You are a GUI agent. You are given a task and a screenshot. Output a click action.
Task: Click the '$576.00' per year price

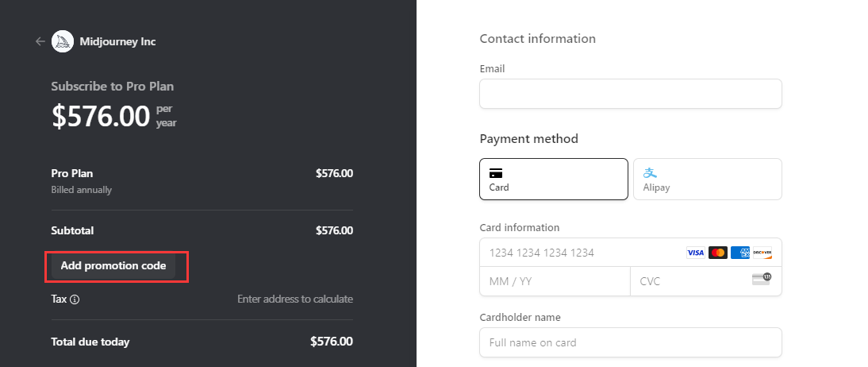pyautogui.click(x=101, y=117)
